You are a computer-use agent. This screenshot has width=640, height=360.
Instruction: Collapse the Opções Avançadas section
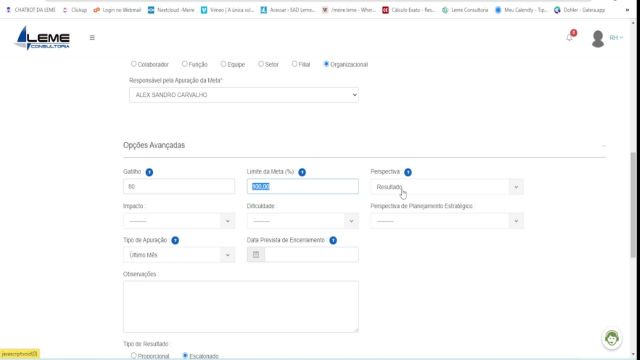[603, 146]
